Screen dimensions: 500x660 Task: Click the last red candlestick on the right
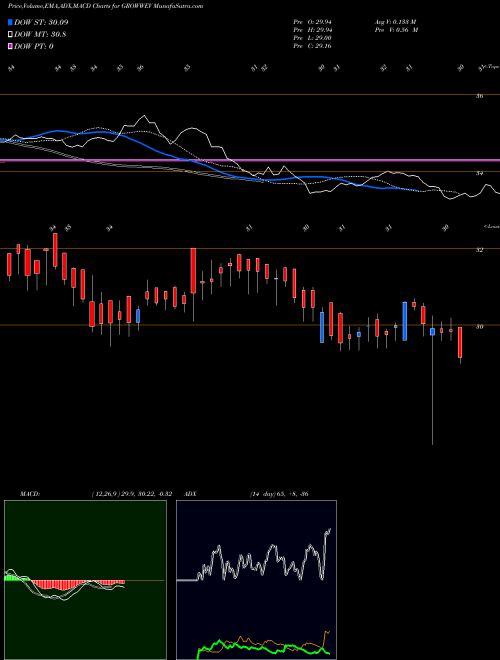point(460,343)
